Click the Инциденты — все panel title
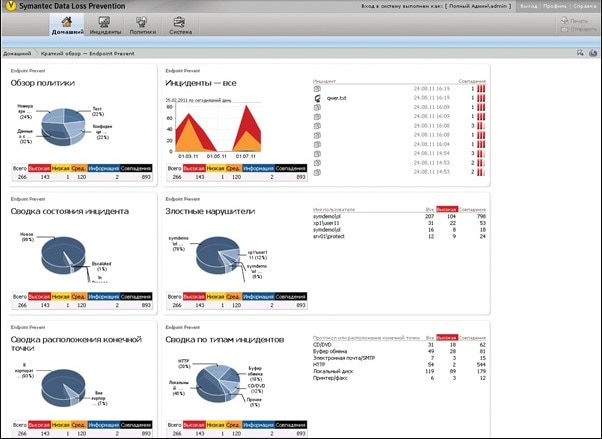Viewport: 602px width, 439px height. (201, 83)
